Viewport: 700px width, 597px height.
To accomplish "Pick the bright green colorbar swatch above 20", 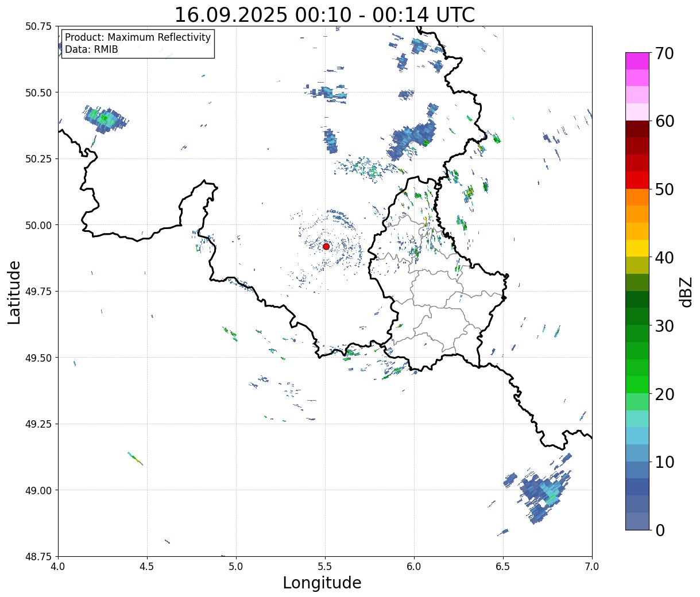I will click(x=637, y=385).
